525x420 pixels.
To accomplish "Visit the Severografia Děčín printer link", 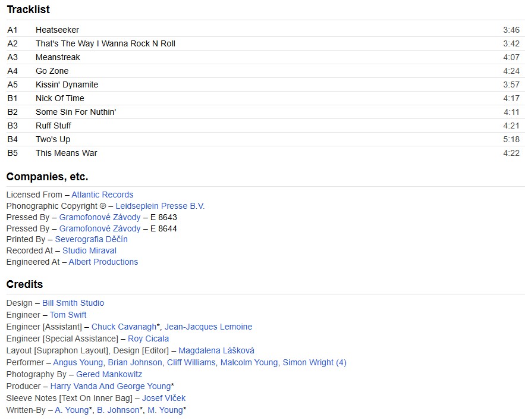I will coord(91,239).
